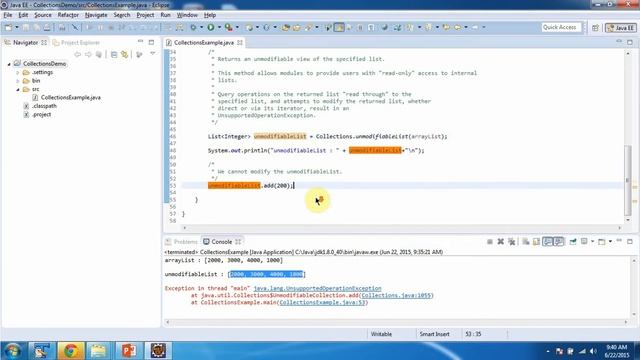Toggle Show Console on Standard Out change
Screen dimensions: 640x360
click(547, 242)
